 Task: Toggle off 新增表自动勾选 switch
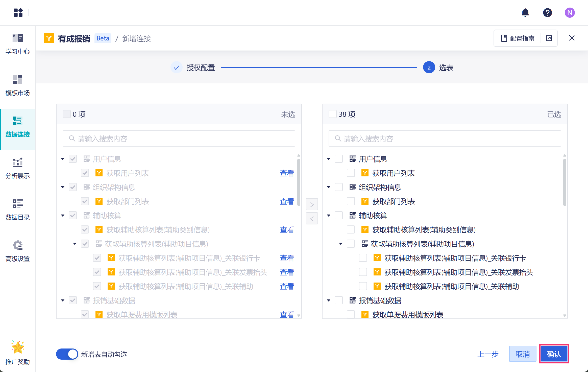pos(67,354)
